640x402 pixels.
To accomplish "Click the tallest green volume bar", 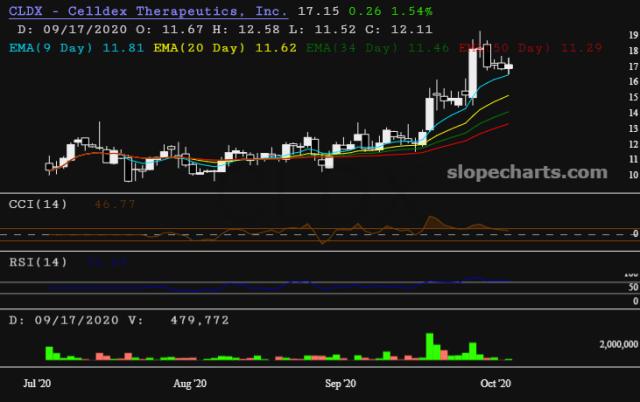I will (431, 346).
